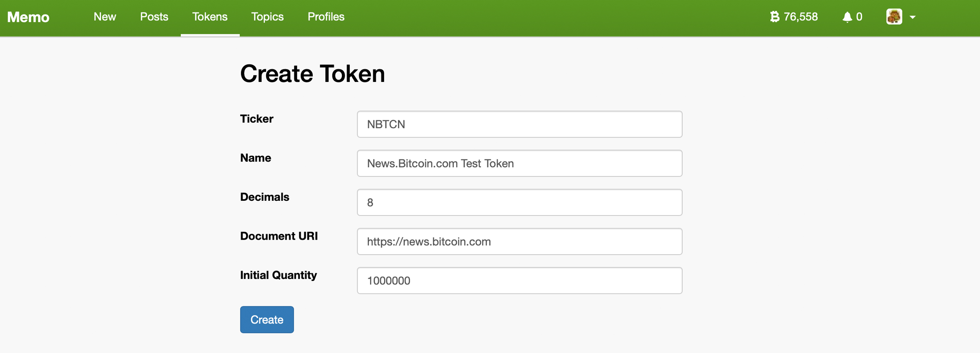The height and width of the screenshot is (353, 980).
Task: Open the Topics tab
Action: click(x=267, y=17)
